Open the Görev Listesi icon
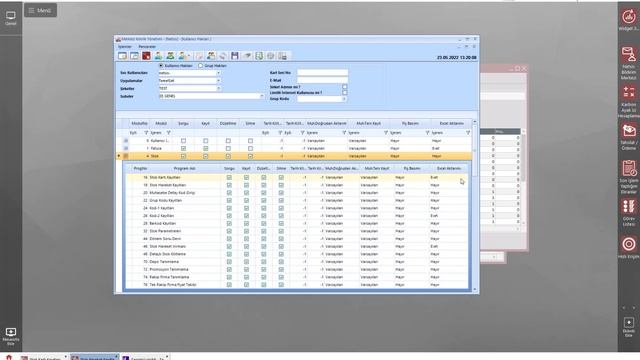 tap(629, 207)
